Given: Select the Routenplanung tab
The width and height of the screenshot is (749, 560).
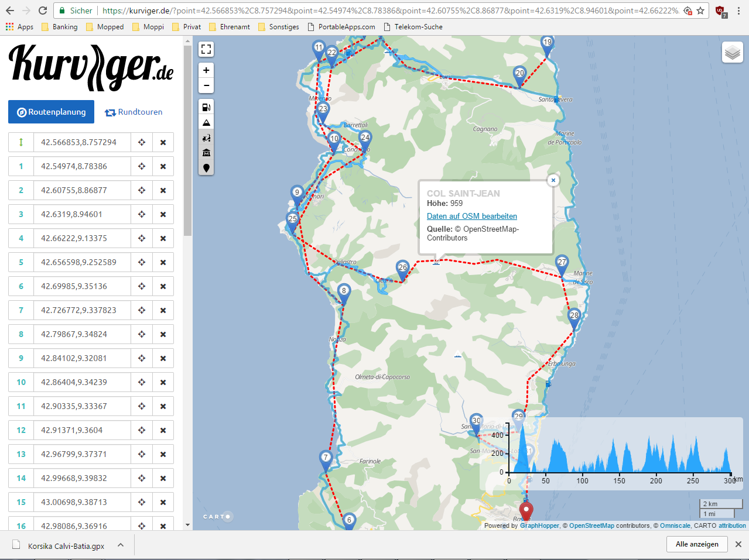Looking at the screenshot, I should [51, 112].
